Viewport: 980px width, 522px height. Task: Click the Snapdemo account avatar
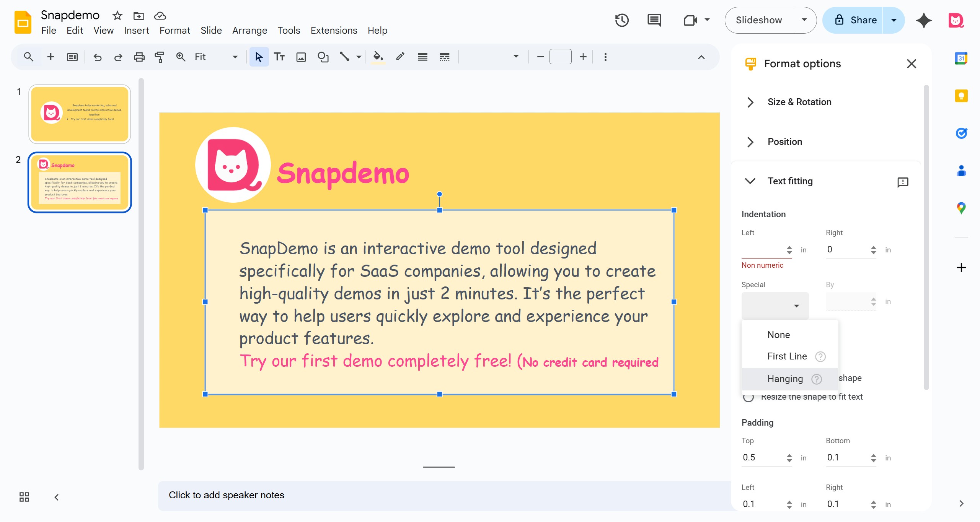[956, 20]
